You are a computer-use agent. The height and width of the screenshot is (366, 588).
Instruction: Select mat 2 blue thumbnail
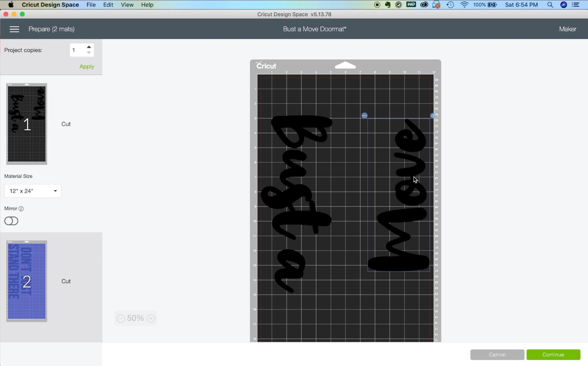pos(27,281)
